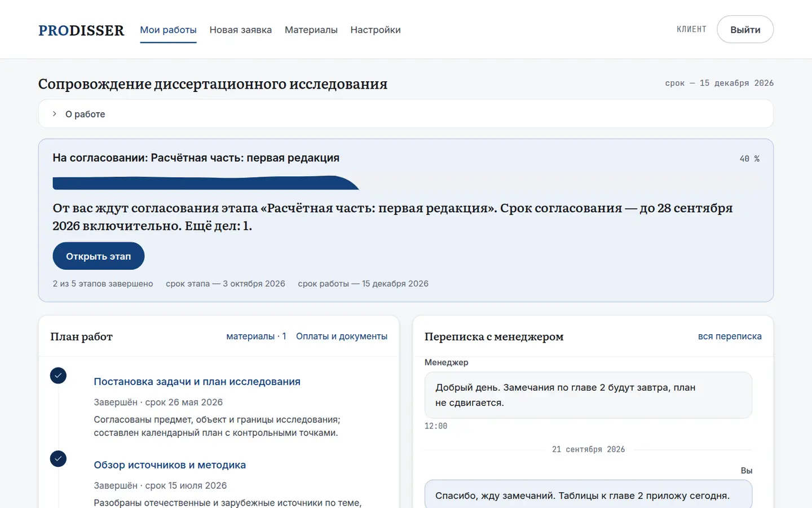Go to «Новая заявка» page
Screen dimensions: 812x508
[241, 30]
